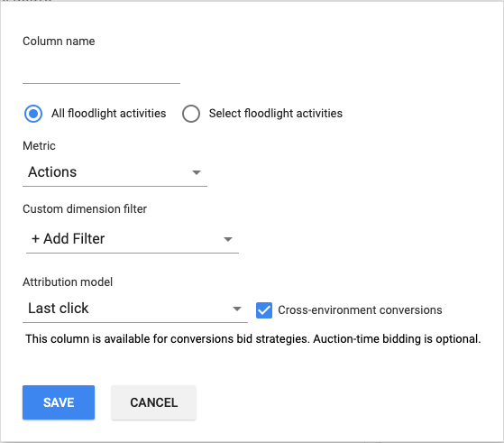The width and height of the screenshot is (504, 443).
Task: Click the arrow icon beside Add Filter
Action: coord(228,239)
